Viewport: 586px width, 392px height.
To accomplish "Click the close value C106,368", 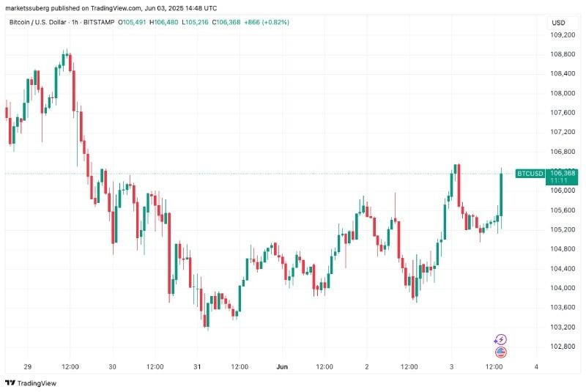I will (226, 23).
